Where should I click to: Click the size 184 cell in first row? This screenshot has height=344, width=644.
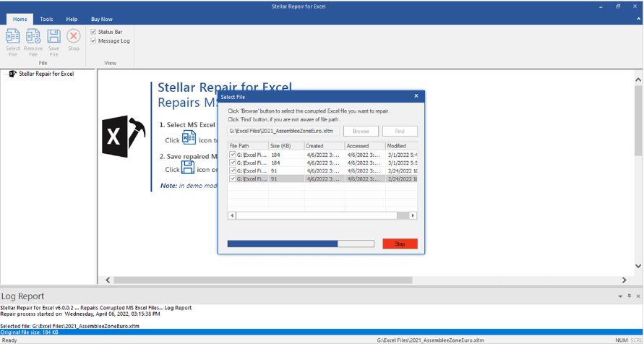coord(286,155)
